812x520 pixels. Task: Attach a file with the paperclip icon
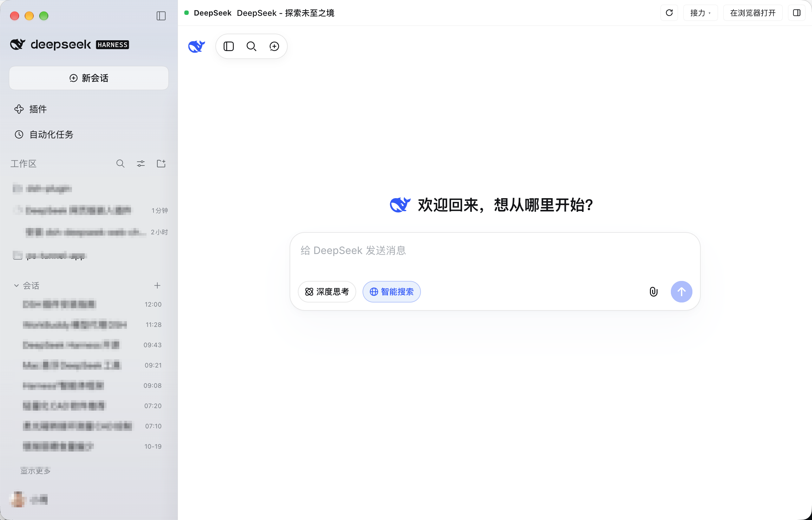[x=653, y=292]
